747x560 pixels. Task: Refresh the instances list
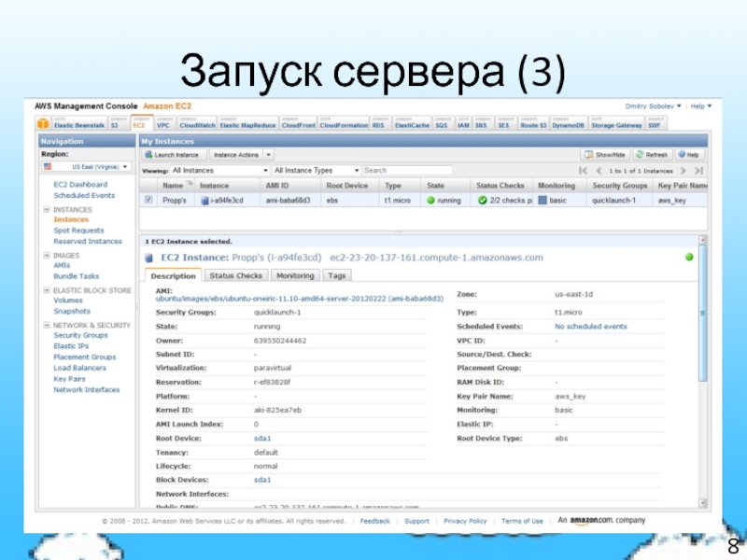coord(652,155)
